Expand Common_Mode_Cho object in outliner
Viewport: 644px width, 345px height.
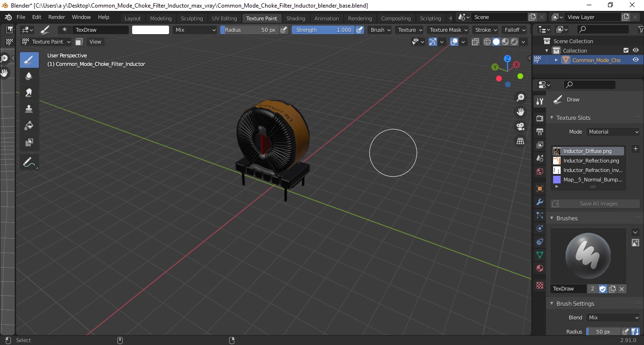[x=556, y=60]
